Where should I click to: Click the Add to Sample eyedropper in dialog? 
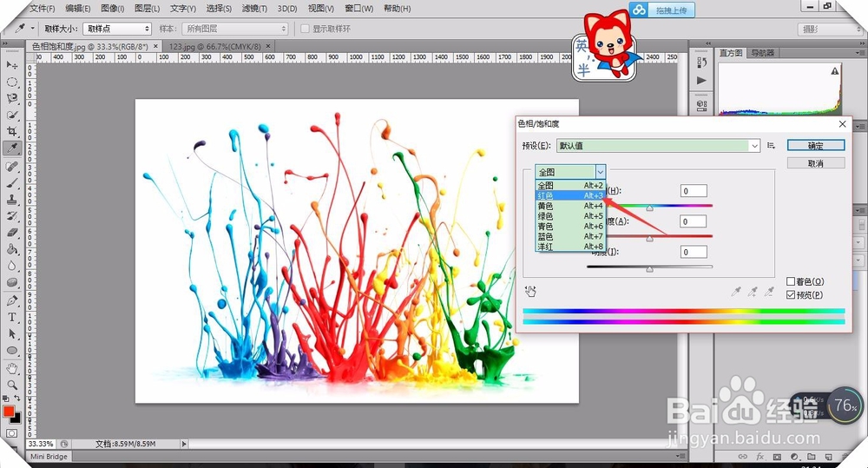pyautogui.click(x=753, y=292)
